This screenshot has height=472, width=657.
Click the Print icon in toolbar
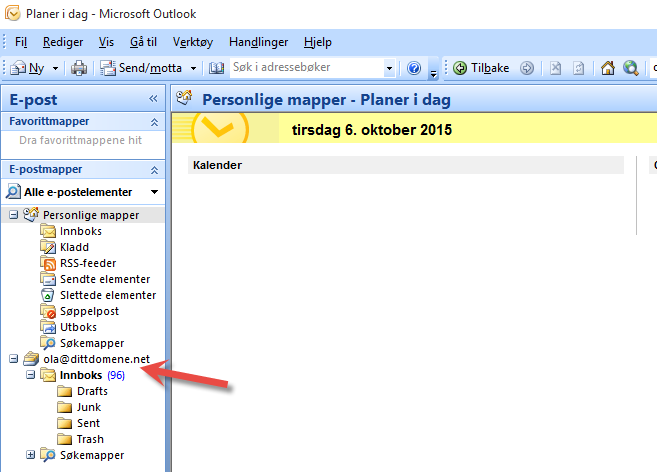click(79, 68)
